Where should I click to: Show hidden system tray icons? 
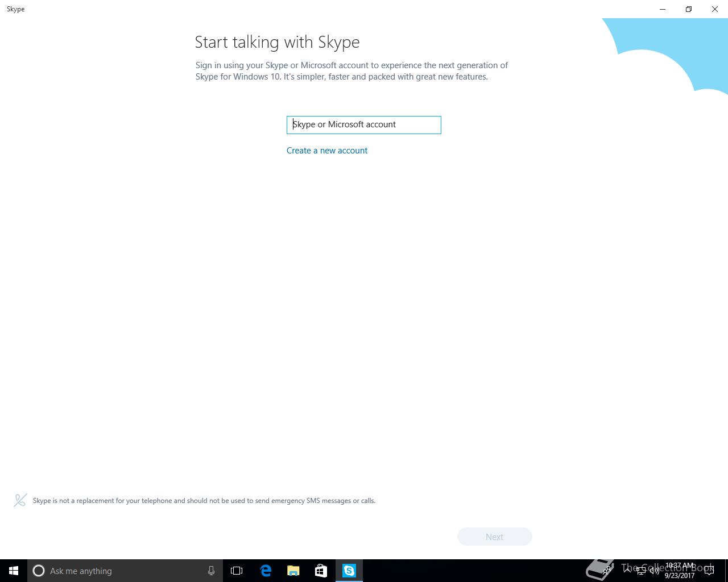[x=627, y=571]
